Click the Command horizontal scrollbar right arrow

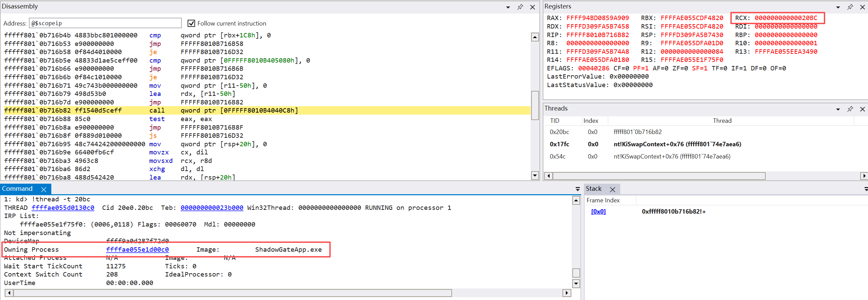tap(567, 293)
